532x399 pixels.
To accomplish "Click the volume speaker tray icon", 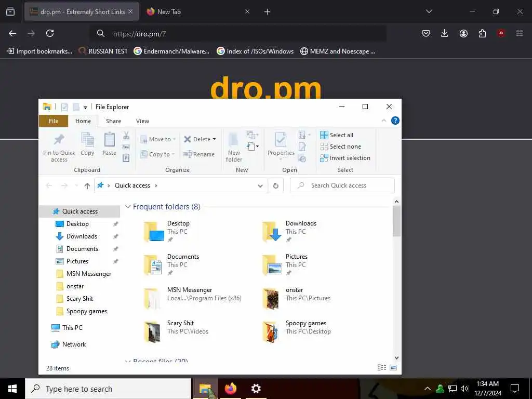I will [464, 389].
